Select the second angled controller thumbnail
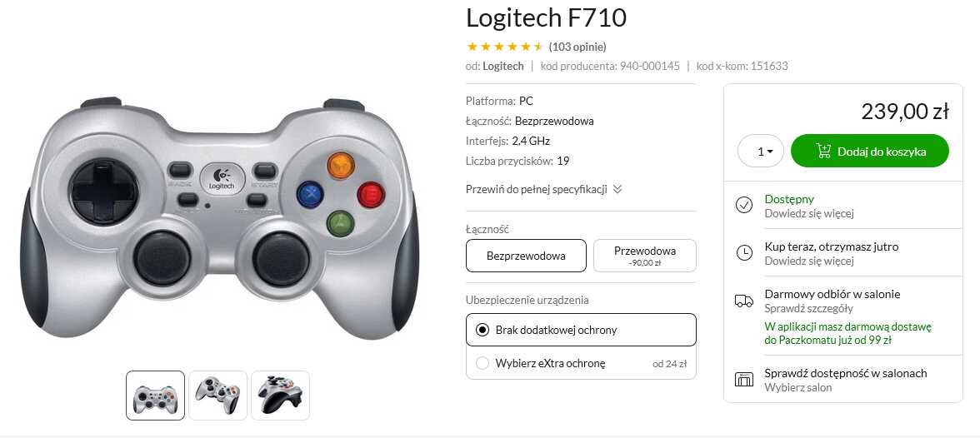This screenshot has height=438, width=980. click(x=218, y=396)
